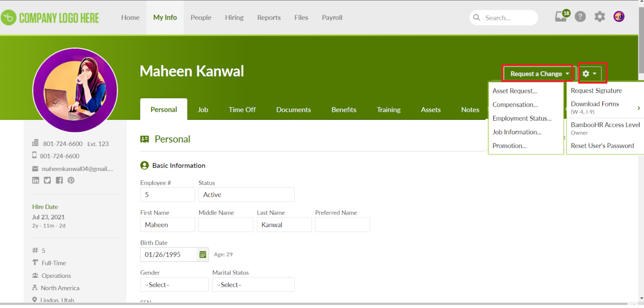Open the Twitter profile icon
This screenshot has width=644, height=308.
click(x=47, y=180)
